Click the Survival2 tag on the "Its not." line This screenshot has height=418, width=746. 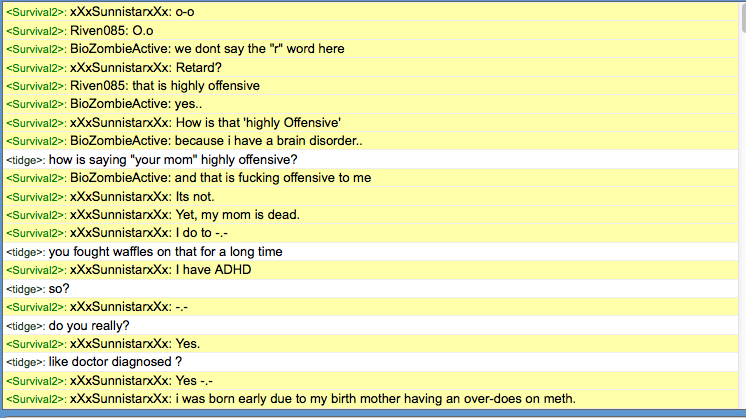(x=36, y=196)
